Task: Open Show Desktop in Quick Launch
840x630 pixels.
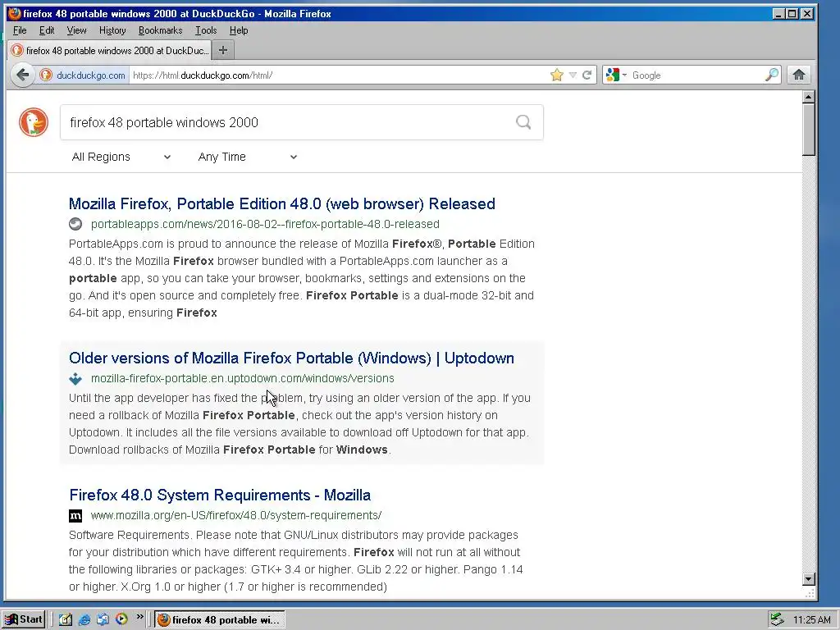Action: pyautogui.click(x=66, y=619)
